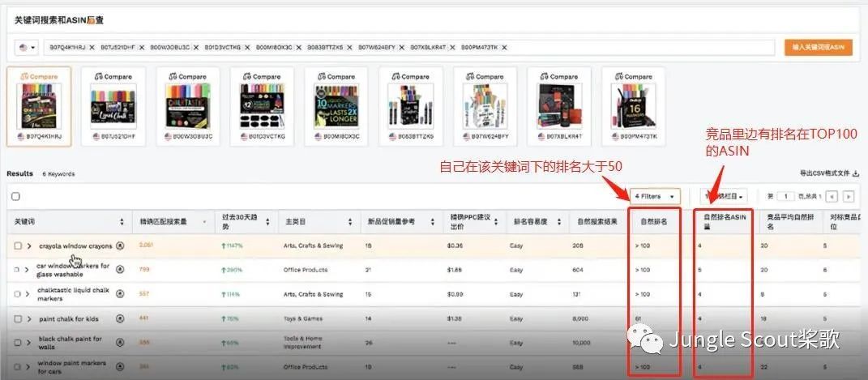
Task: Sort by the 新品促销量参考 column arrows
Action: [433, 222]
